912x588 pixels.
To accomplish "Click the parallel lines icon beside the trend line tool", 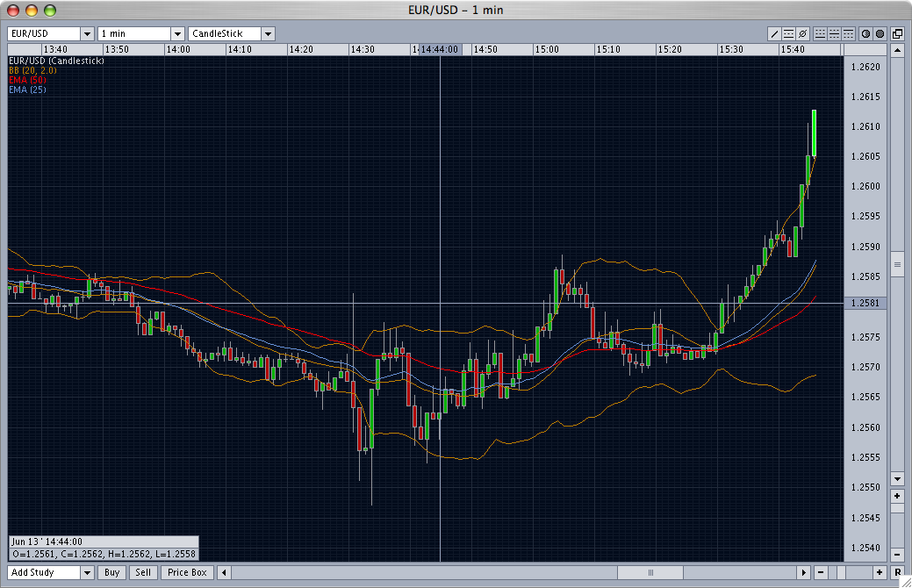I will click(789, 34).
